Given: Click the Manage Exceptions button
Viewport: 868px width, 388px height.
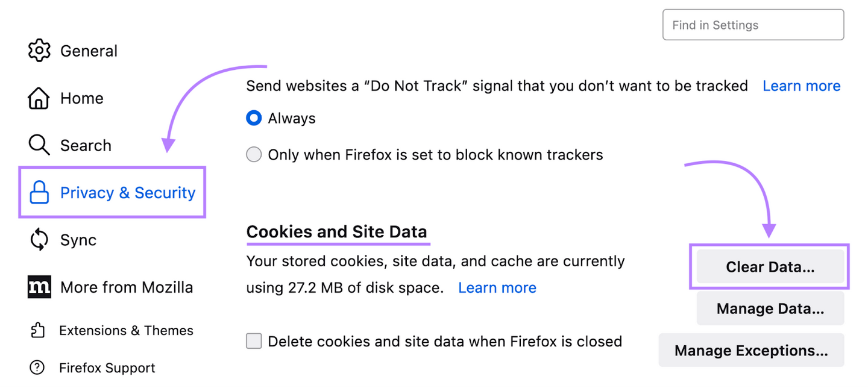Looking at the screenshot, I should (751, 351).
